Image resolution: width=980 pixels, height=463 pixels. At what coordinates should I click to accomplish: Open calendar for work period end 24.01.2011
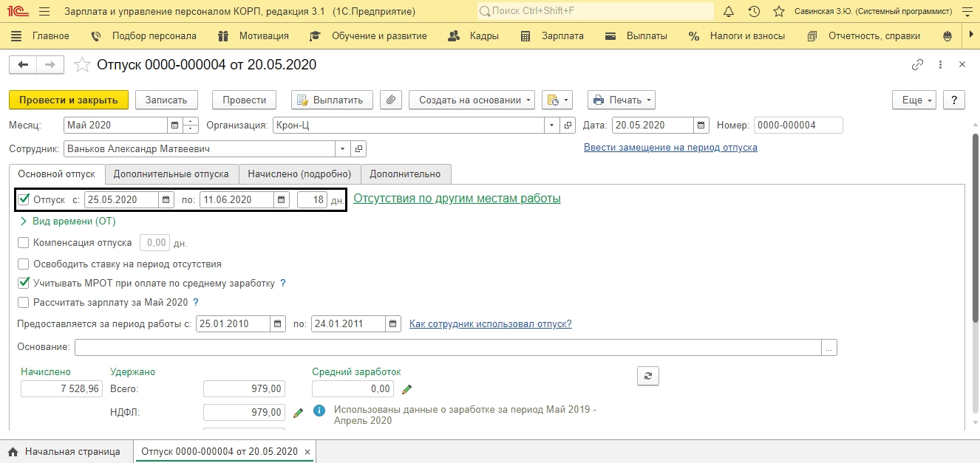point(393,323)
